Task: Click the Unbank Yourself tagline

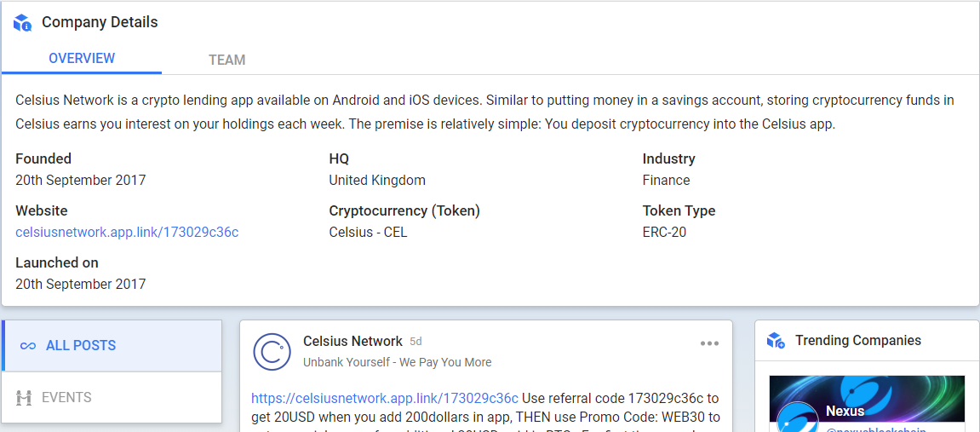Action: (397, 362)
